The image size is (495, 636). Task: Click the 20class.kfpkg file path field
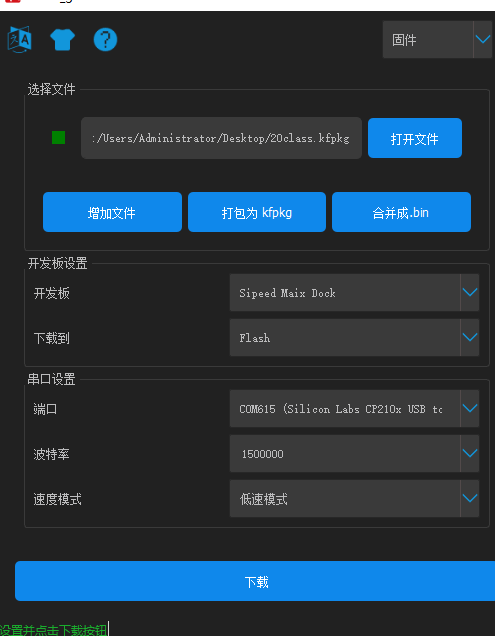(x=221, y=138)
